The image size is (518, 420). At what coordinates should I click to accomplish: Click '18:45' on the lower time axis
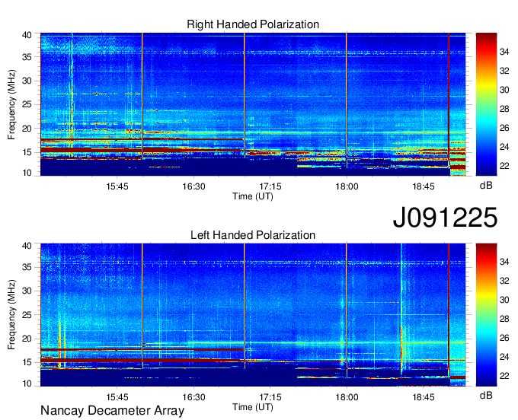point(424,397)
